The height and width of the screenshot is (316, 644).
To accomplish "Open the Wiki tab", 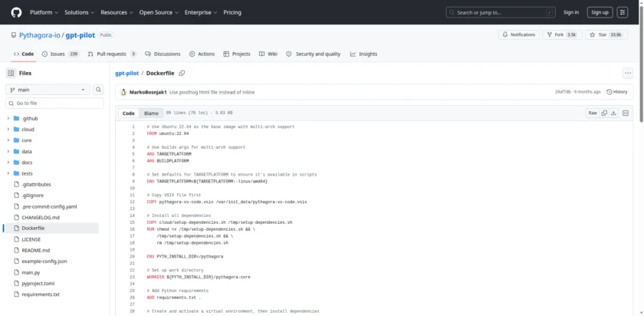I will (268, 54).
